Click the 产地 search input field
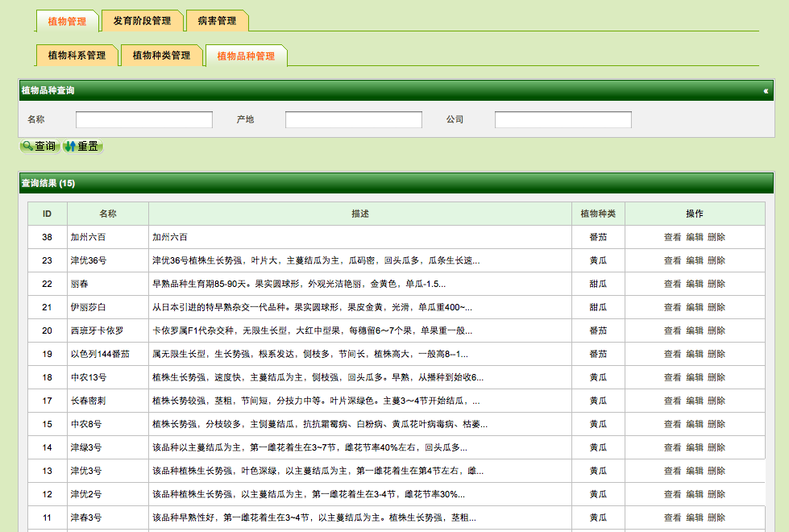Viewport: 789px width, 532px height. (353, 118)
